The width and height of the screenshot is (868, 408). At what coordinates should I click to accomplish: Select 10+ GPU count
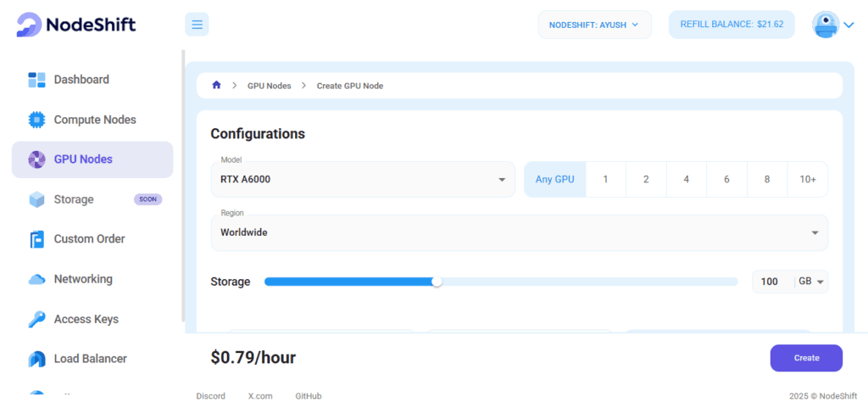pyautogui.click(x=808, y=179)
